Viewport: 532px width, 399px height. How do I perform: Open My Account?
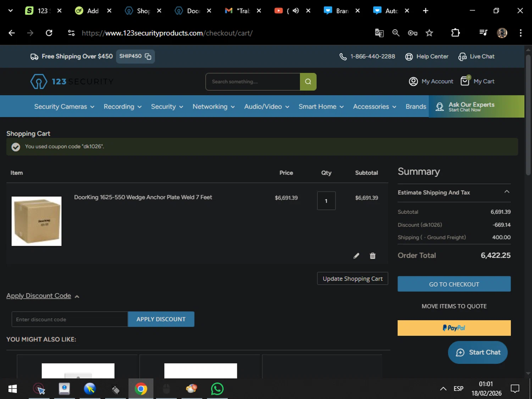[431, 81]
